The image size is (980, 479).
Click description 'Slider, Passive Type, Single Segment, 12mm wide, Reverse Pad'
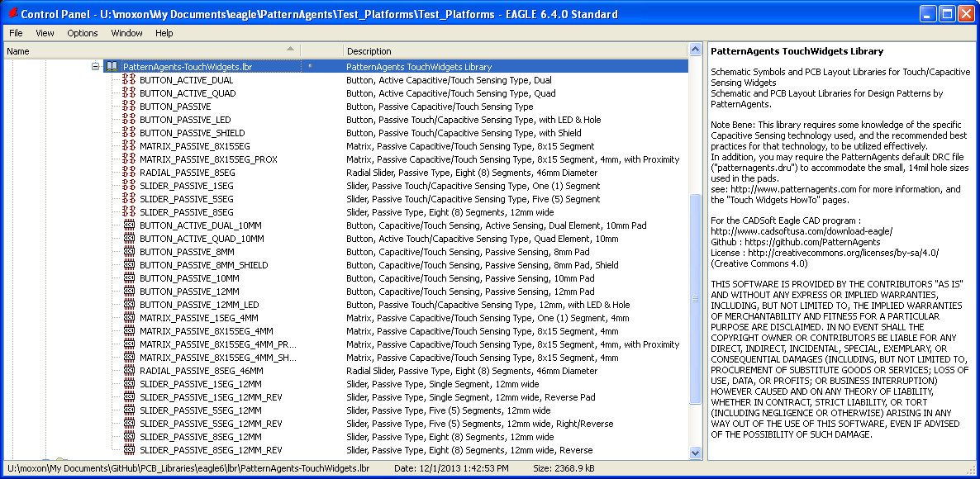pyautogui.click(x=471, y=397)
